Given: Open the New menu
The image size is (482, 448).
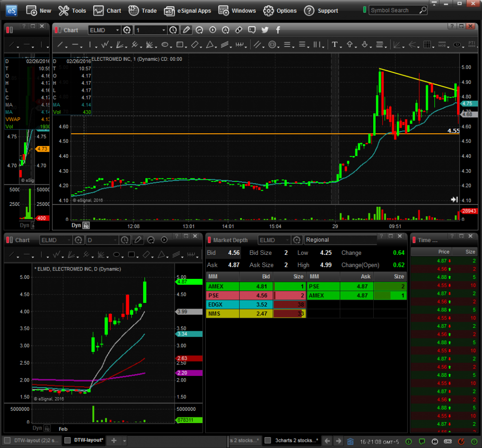Looking at the screenshot, I should [39, 11].
